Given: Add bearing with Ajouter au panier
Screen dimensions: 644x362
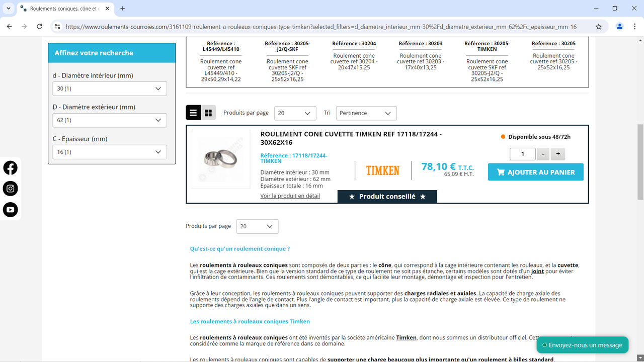Looking at the screenshot, I should tap(535, 172).
